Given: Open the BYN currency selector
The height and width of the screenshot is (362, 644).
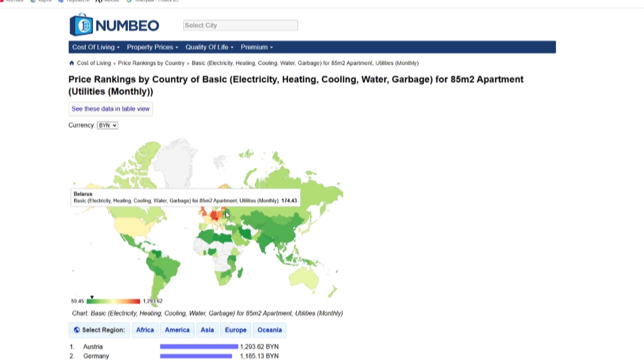Looking at the screenshot, I should 107,125.
